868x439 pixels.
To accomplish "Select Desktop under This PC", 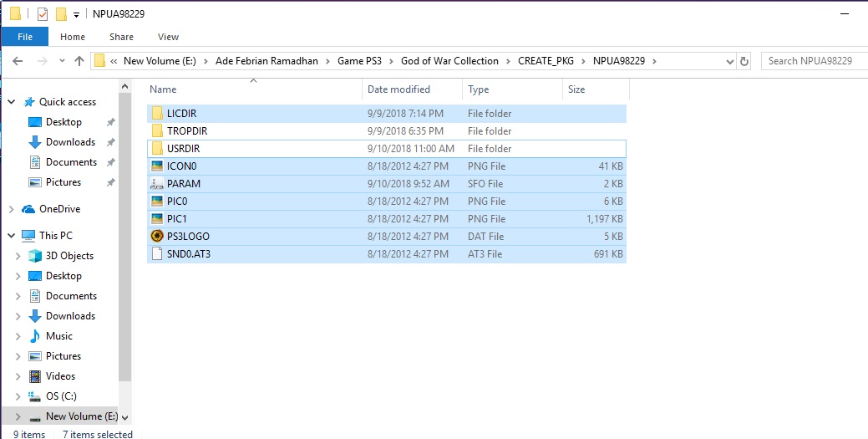I will point(63,276).
